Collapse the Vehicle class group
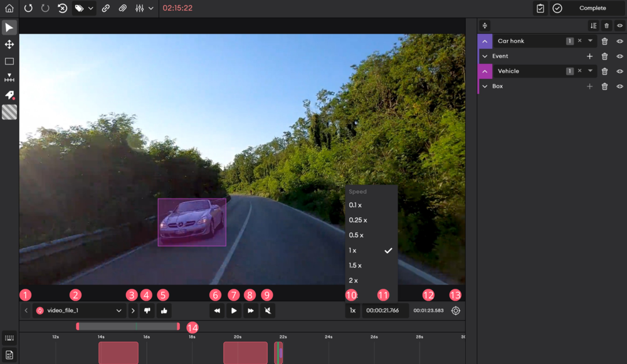627x364 pixels. click(x=485, y=71)
